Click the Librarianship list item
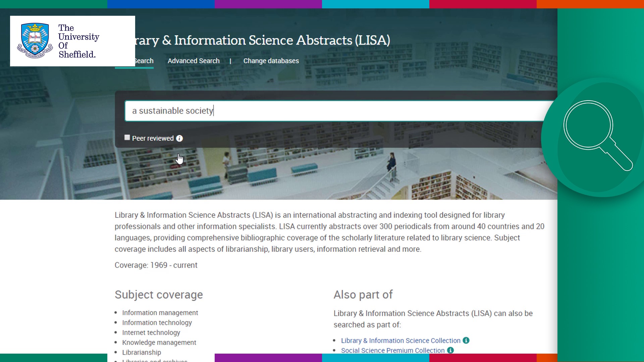Viewport: 644px width, 362px height. (142, 352)
